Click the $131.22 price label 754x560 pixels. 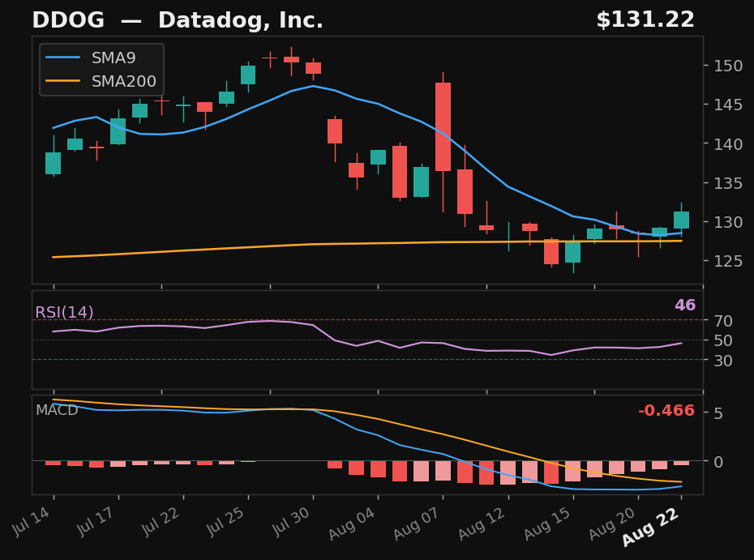[x=645, y=20]
